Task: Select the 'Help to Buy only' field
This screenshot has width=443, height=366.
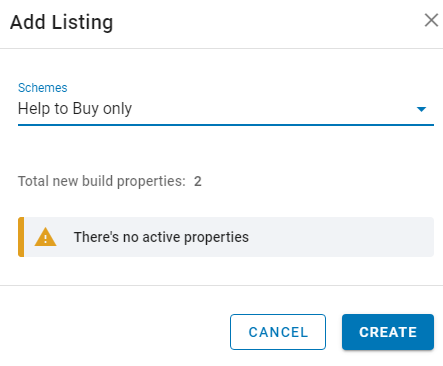Action: tap(226, 109)
